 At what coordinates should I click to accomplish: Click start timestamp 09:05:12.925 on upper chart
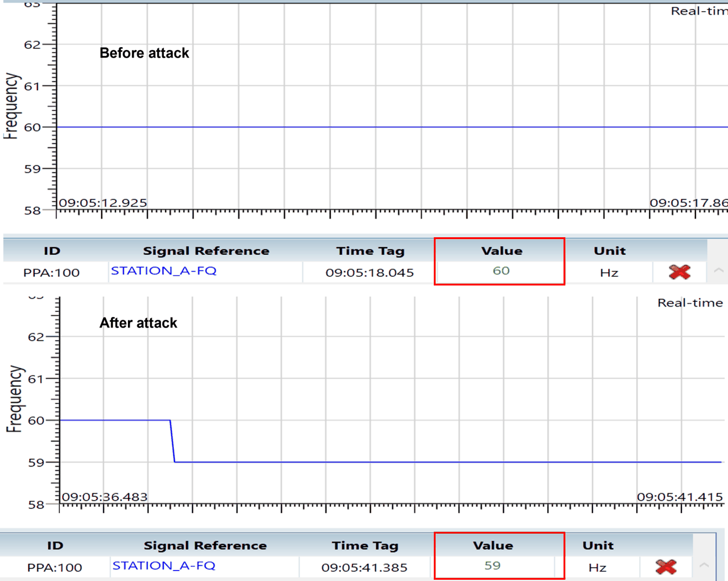click(x=103, y=203)
